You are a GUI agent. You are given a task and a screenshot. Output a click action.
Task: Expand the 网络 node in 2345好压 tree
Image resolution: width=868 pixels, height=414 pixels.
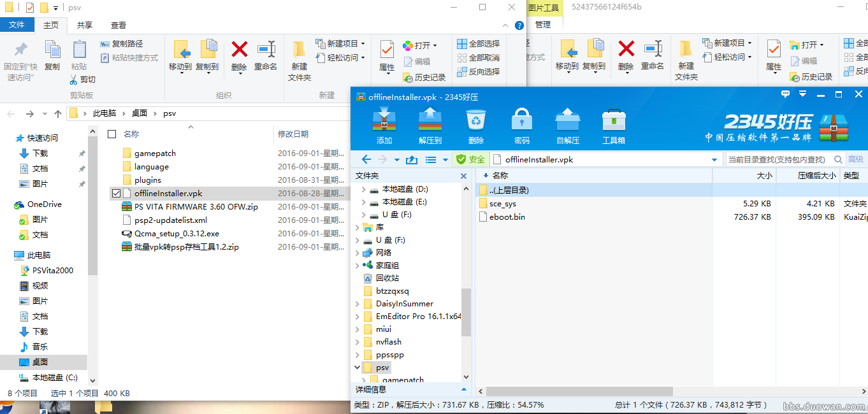tap(358, 253)
